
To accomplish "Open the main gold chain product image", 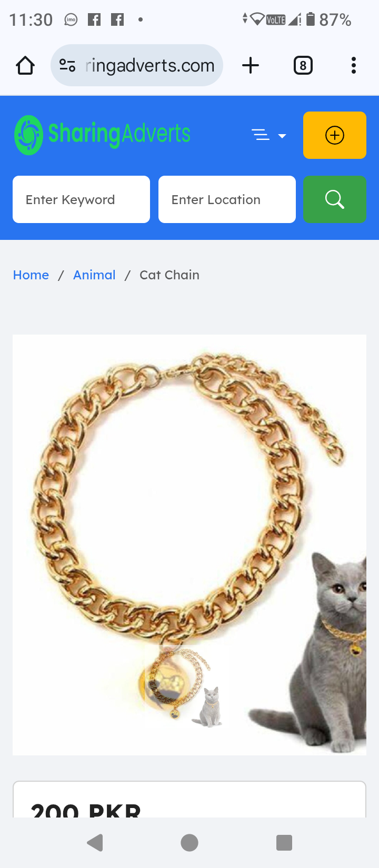I will click(189, 545).
